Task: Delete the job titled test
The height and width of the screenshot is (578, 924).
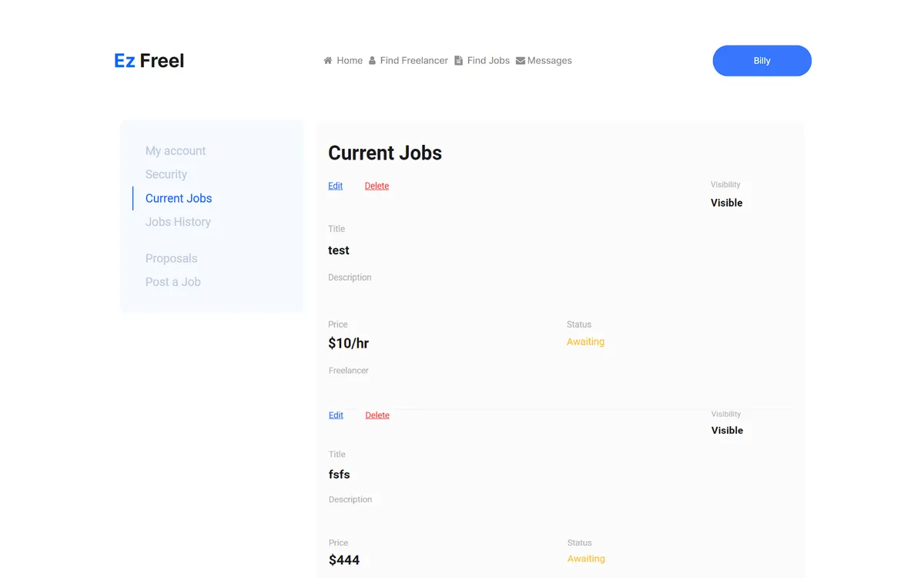Action: (x=377, y=186)
